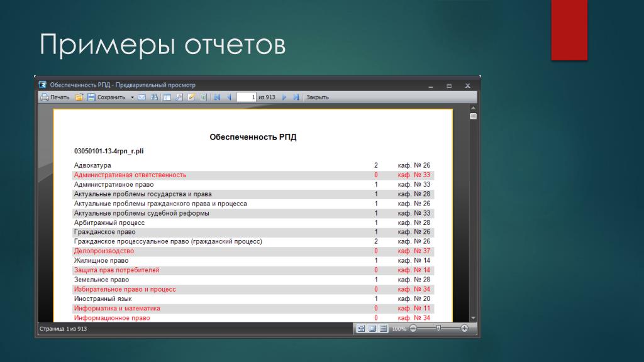Click 'каф. № 20' in Иностранный язык row
The width and height of the screenshot is (644, 362).
(414, 299)
